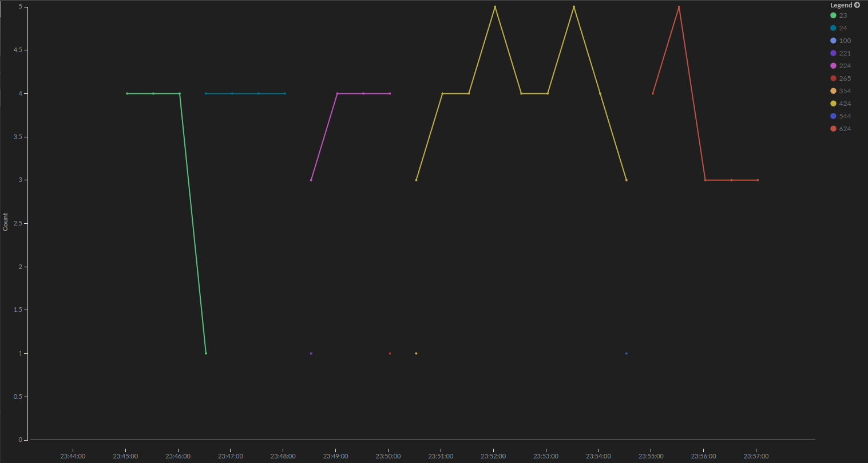Toggle series 224 in the legend
The height and width of the screenshot is (463, 868).
841,66
